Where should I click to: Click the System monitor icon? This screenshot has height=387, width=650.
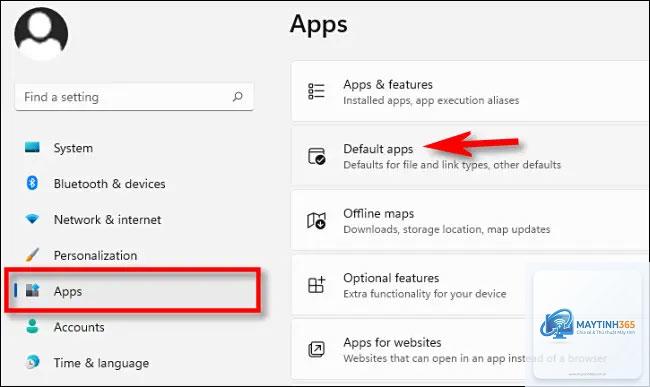coord(32,148)
